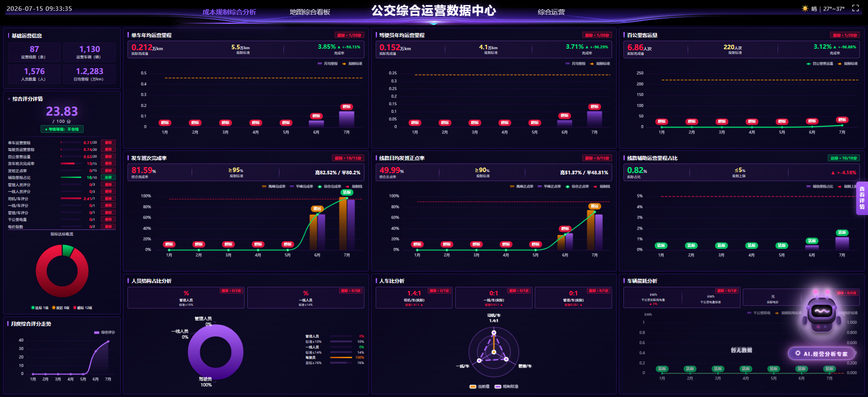868x397 pixels.
Task: Click the 管理/车(实际) 0:1 card
Action: [573, 298]
